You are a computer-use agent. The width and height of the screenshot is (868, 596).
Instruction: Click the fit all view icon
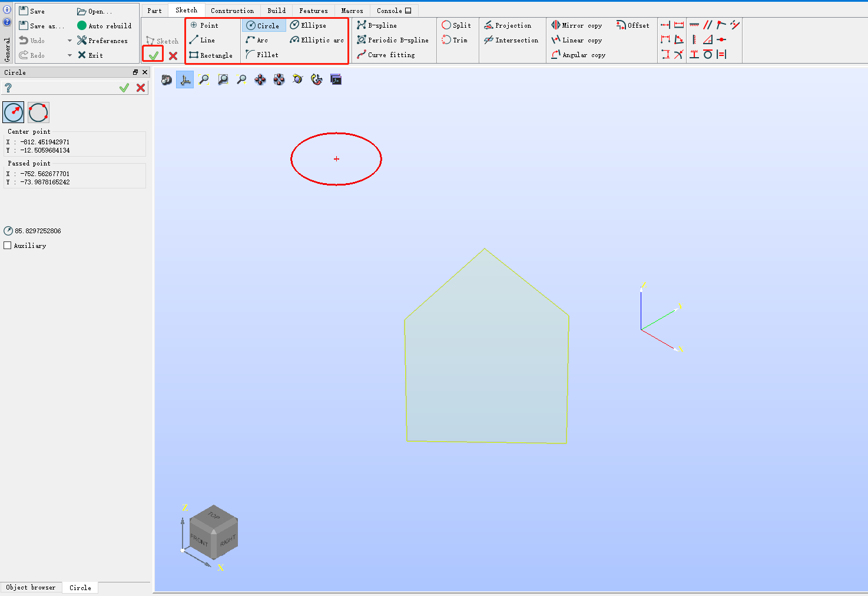204,80
